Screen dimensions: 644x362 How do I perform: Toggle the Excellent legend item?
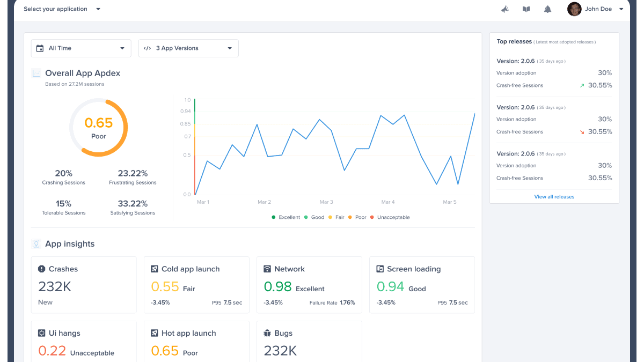[x=287, y=217]
